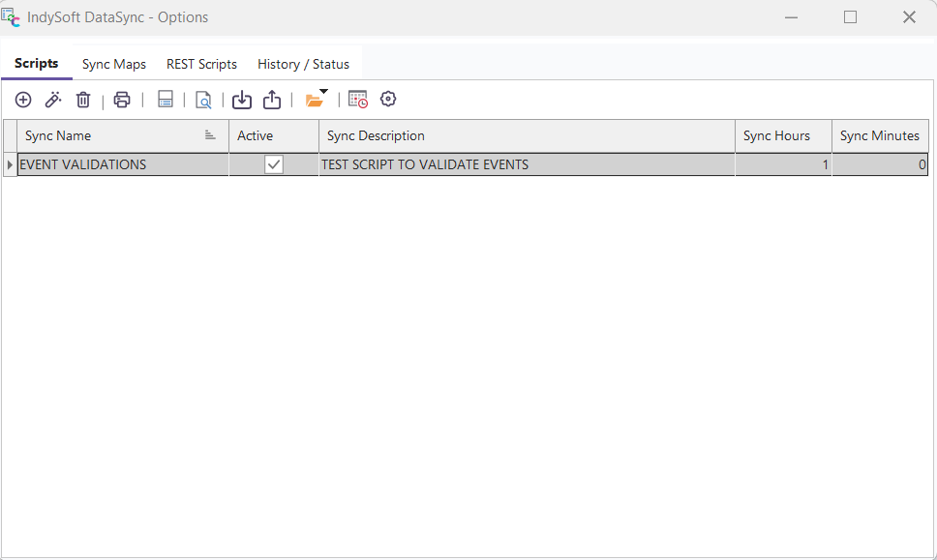Open the script wizard wand icon

coord(53,100)
